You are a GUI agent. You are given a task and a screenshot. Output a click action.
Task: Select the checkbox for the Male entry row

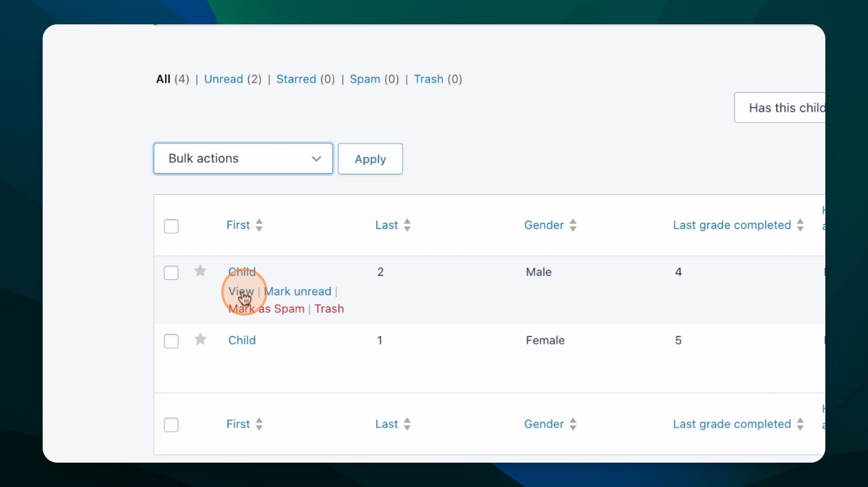click(x=171, y=273)
